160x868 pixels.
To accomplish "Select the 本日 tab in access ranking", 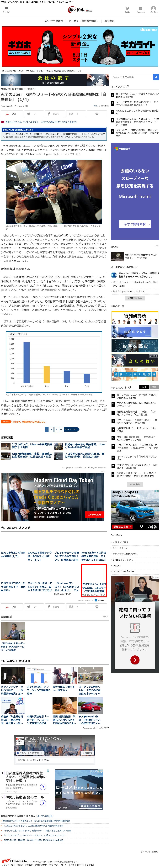I will tap(144, 387).
